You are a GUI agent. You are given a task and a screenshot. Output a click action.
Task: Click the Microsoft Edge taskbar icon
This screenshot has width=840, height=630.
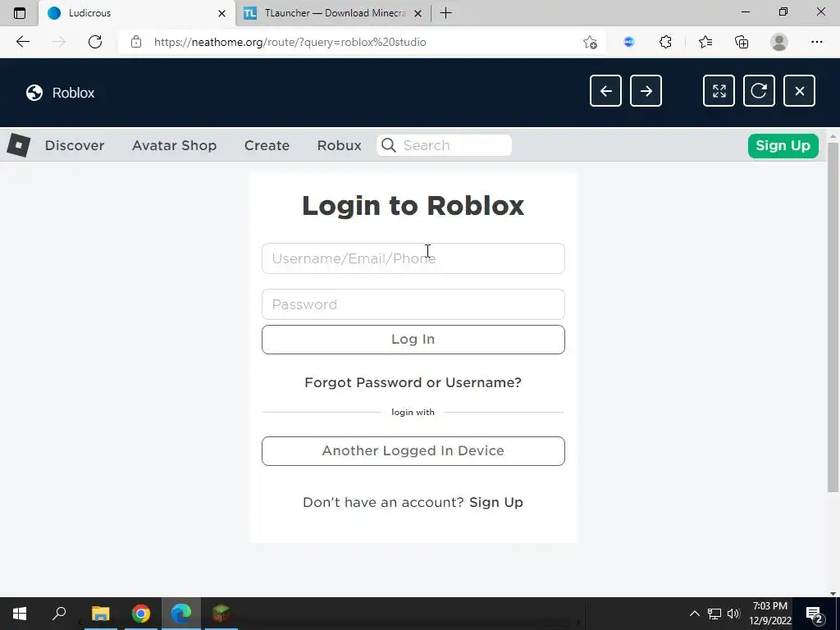click(181, 614)
